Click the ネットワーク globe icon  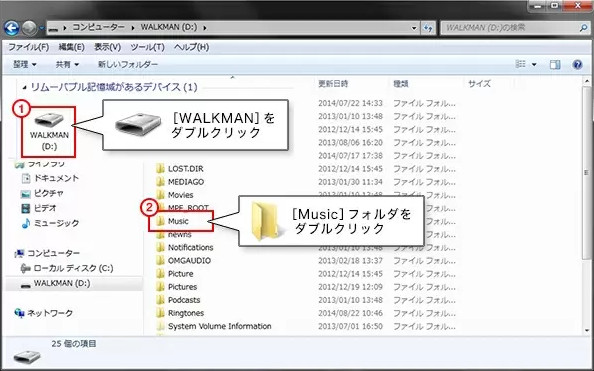click(x=19, y=313)
